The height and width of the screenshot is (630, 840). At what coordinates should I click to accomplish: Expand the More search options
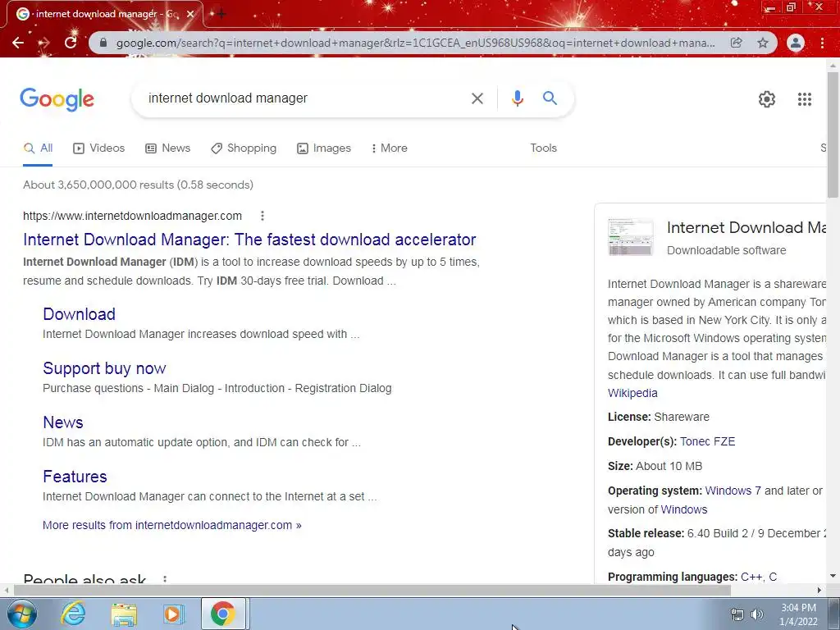point(390,148)
